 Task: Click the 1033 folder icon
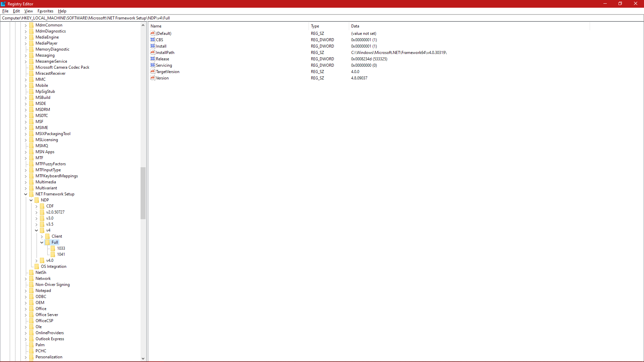click(53, 248)
